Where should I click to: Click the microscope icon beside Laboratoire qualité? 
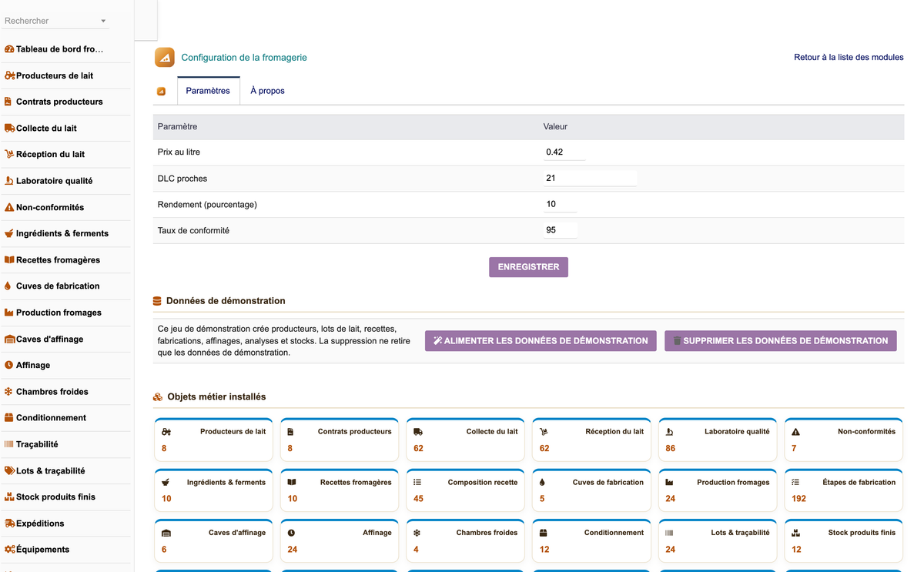[x=9, y=181]
